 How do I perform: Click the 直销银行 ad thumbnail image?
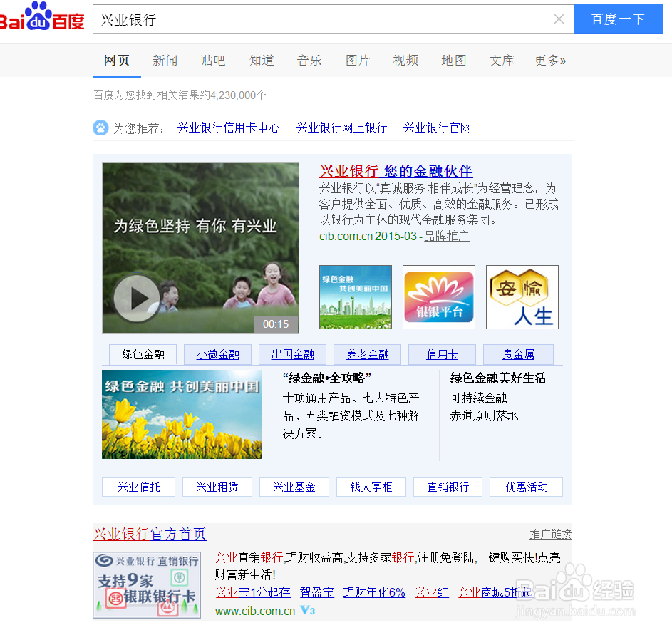pyautogui.click(x=147, y=585)
